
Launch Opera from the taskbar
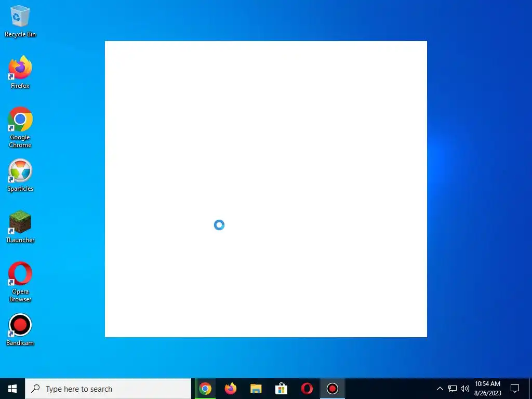tap(307, 389)
